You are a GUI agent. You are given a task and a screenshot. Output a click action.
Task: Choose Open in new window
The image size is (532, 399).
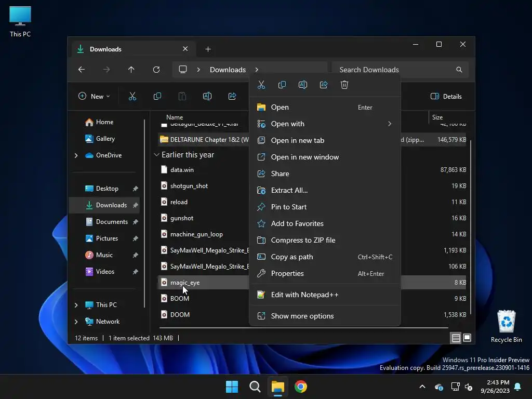(x=325, y=157)
